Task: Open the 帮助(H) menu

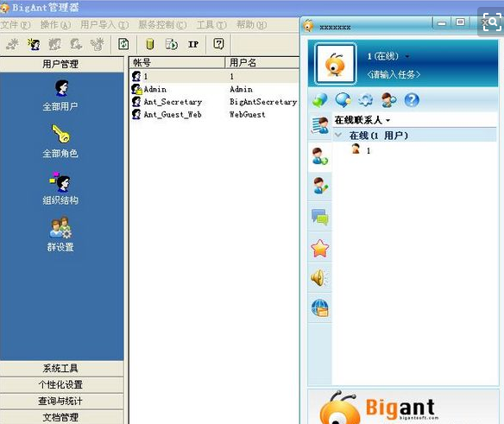Action: (251, 25)
